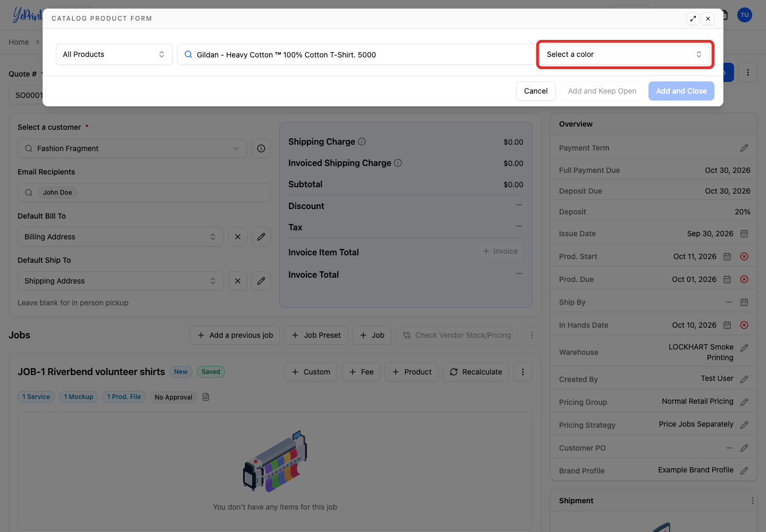Click the Shipping Charge info icon
This screenshot has width=766, height=532.
(x=362, y=142)
